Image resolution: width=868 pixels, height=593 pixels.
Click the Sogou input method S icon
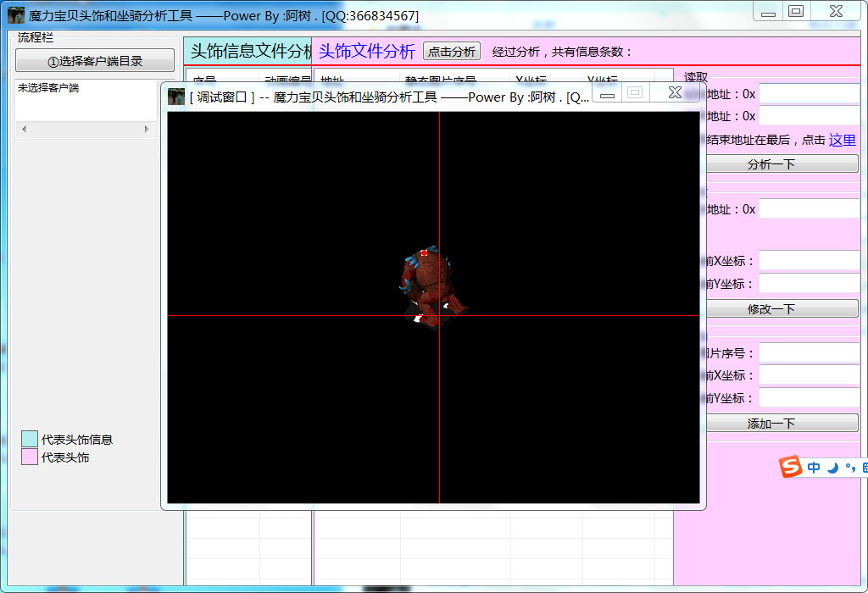[790, 467]
